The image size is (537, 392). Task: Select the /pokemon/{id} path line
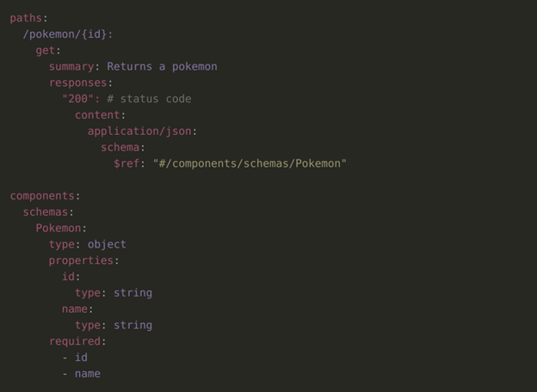click(67, 34)
